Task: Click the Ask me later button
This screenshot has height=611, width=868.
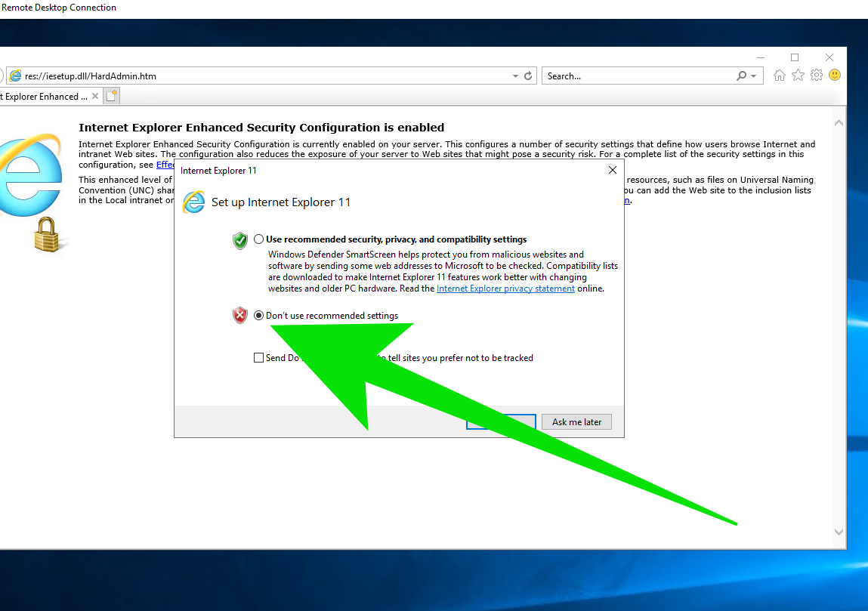Action: 576,421
